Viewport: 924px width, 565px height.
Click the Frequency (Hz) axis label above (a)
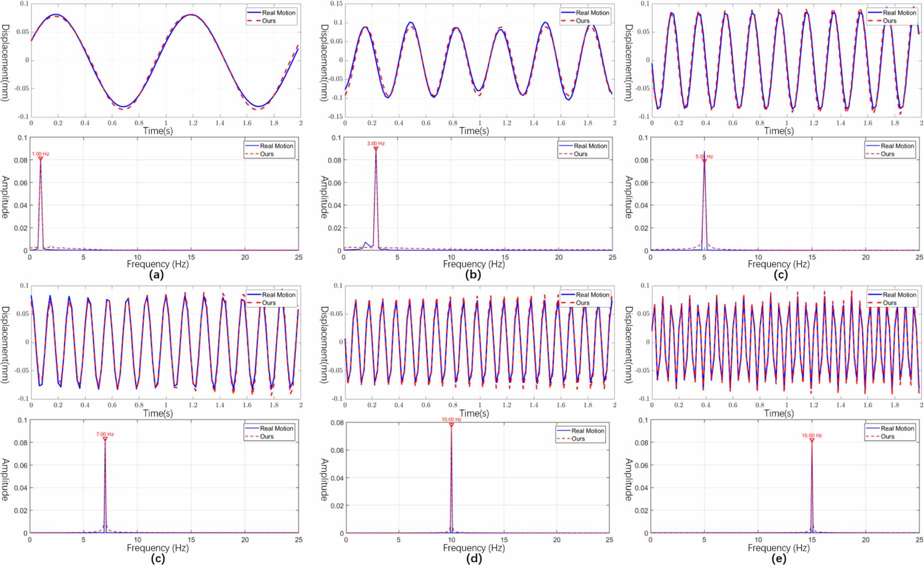158,264
